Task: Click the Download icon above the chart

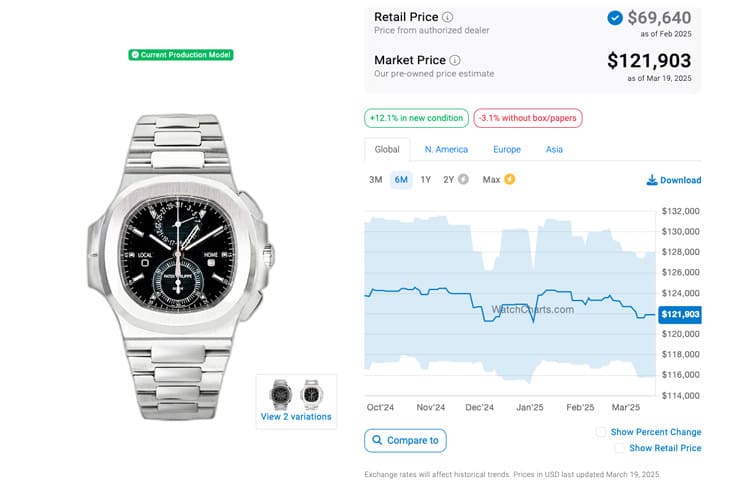Action: tap(652, 180)
